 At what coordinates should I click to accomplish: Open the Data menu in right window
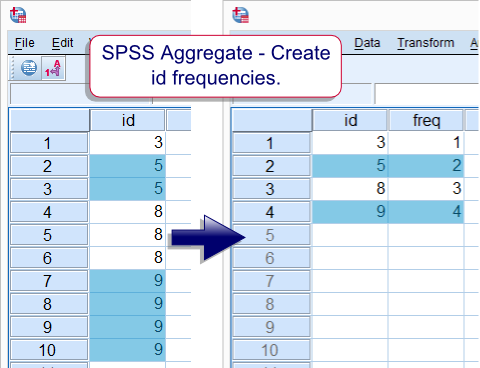click(x=367, y=43)
